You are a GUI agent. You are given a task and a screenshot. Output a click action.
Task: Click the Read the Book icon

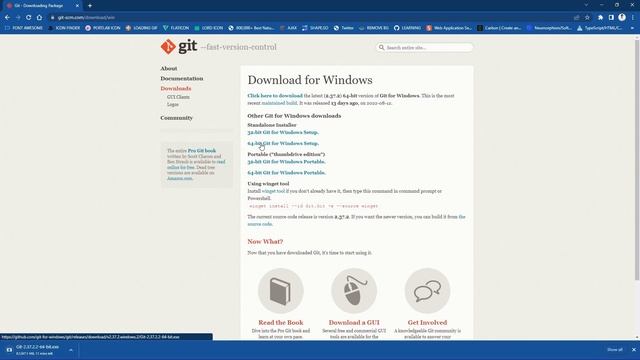(x=281, y=291)
